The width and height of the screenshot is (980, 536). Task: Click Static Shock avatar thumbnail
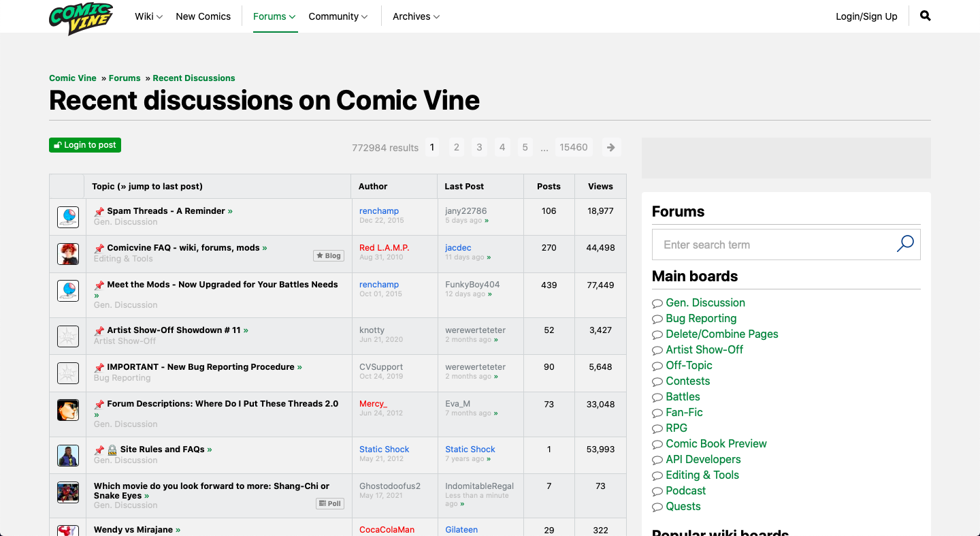click(68, 455)
